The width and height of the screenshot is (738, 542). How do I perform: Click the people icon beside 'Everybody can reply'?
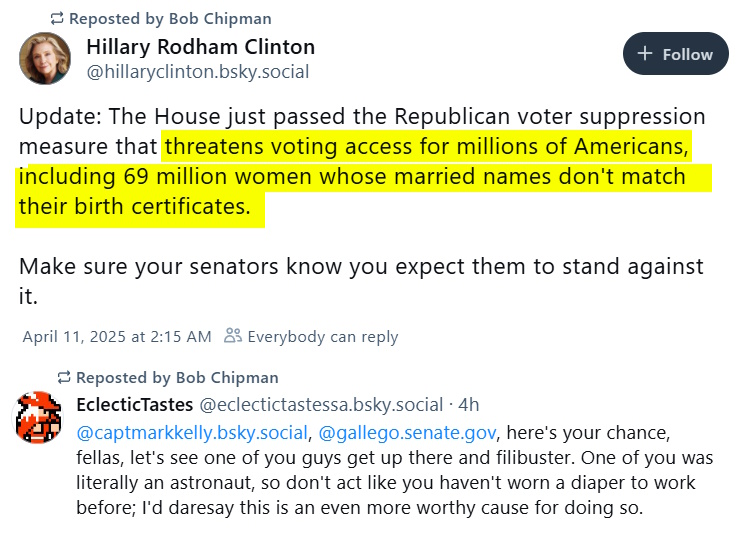(233, 336)
